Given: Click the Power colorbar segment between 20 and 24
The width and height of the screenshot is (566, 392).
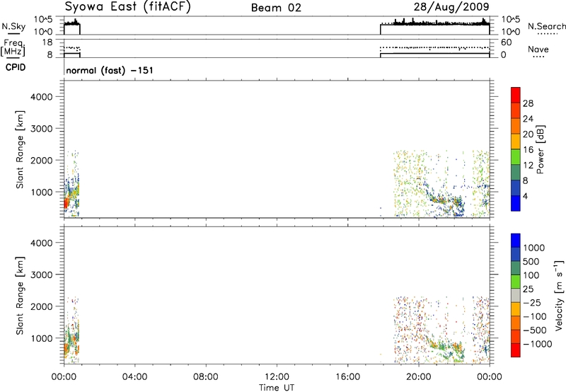Looking at the screenshot, I should pyautogui.click(x=516, y=126).
